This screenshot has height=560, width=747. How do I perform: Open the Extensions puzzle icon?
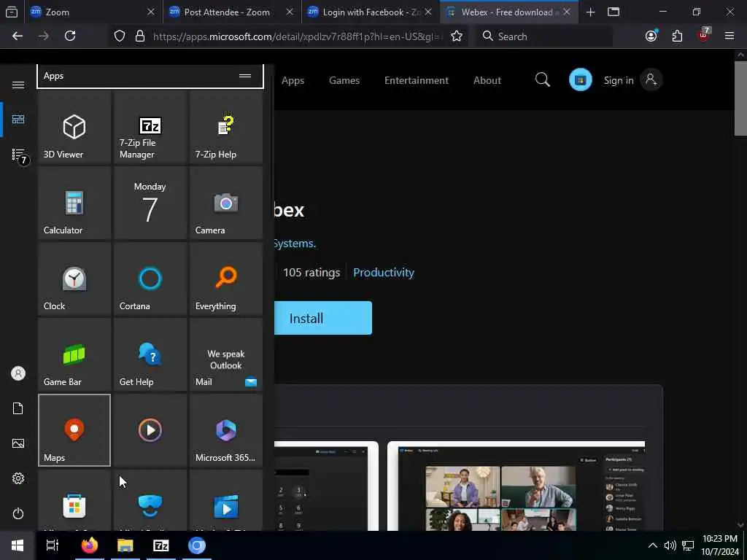(677, 36)
